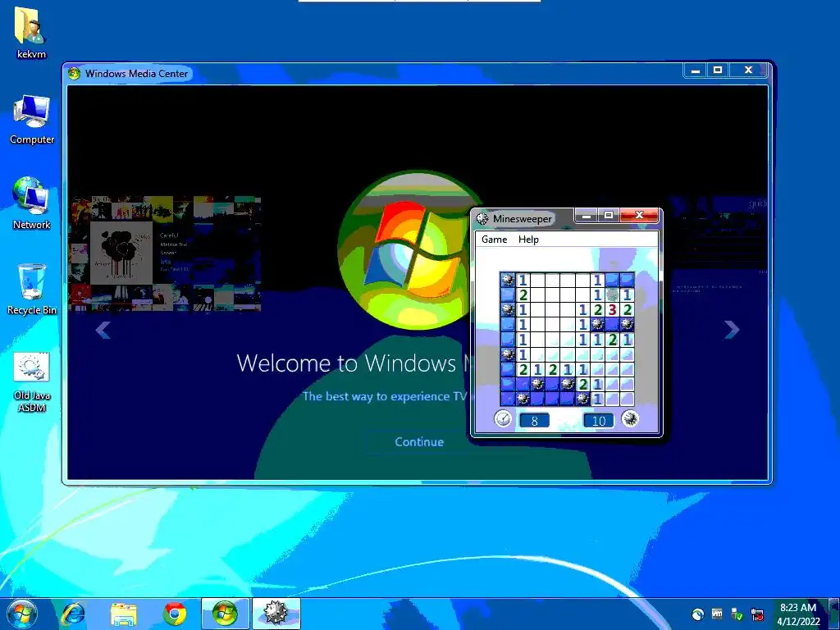840x630 pixels.
Task: Open the Windows Start menu orb
Action: [22, 614]
